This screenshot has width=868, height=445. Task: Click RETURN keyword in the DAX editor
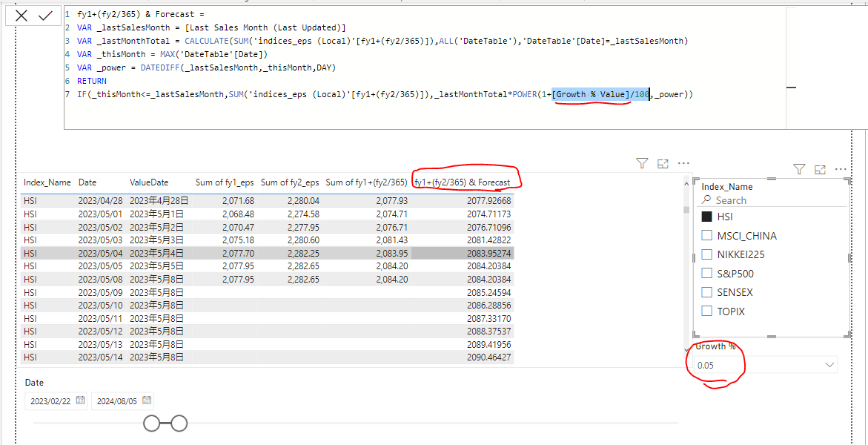click(90, 81)
